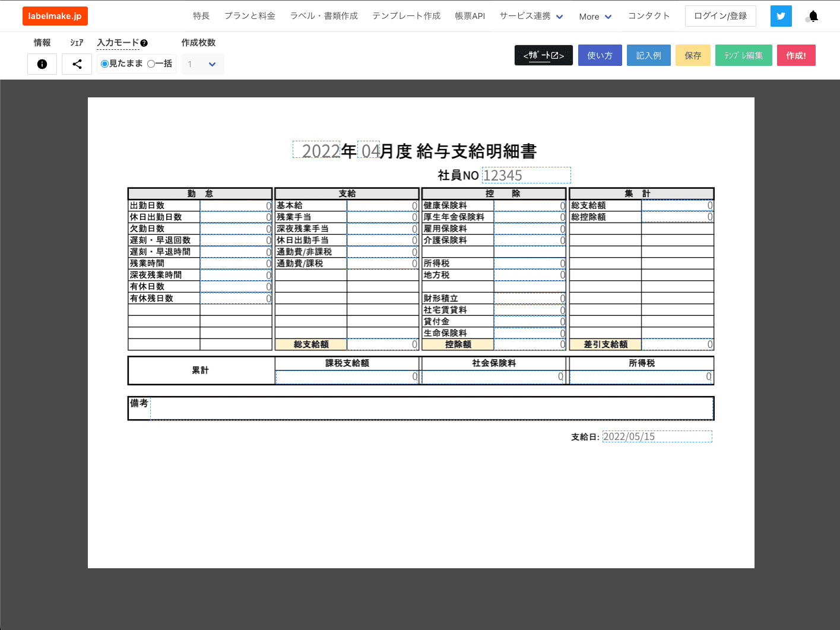
Task: Open the notification bell icon
Action: coord(813,16)
